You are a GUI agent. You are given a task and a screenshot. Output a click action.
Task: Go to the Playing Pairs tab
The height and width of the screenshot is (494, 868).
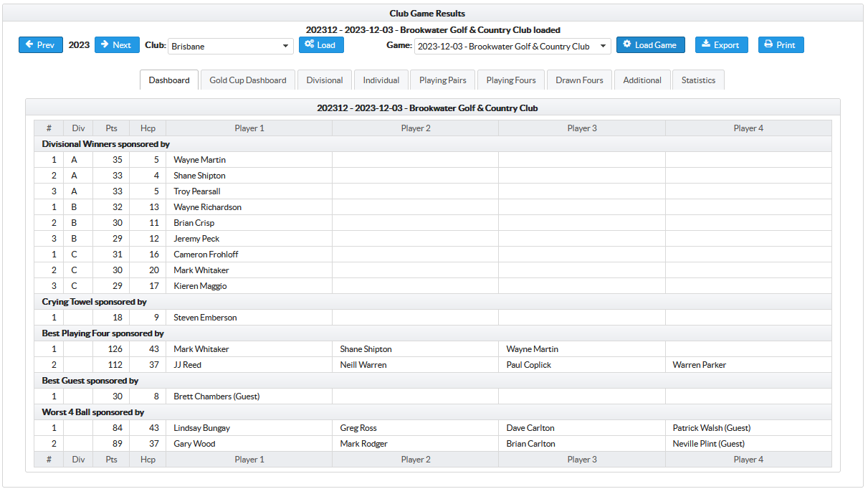click(442, 80)
